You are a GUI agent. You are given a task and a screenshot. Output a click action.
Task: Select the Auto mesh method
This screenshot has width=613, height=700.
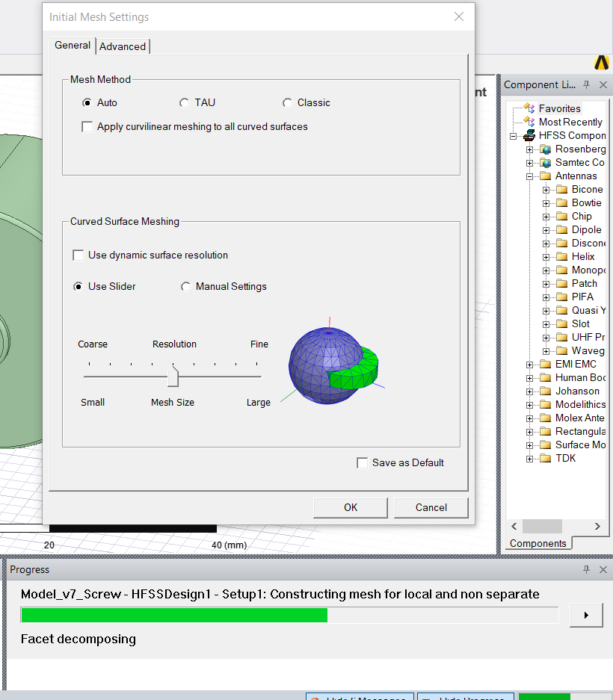click(x=87, y=102)
